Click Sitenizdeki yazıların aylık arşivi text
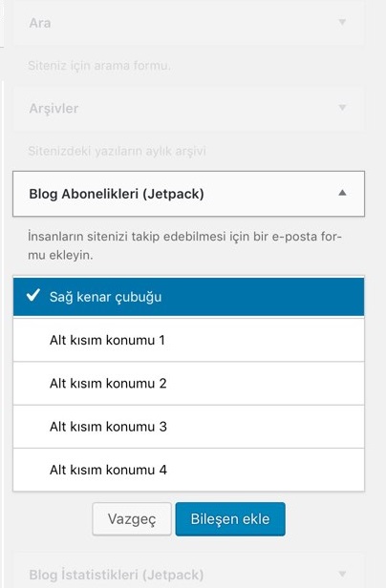 coord(117,151)
